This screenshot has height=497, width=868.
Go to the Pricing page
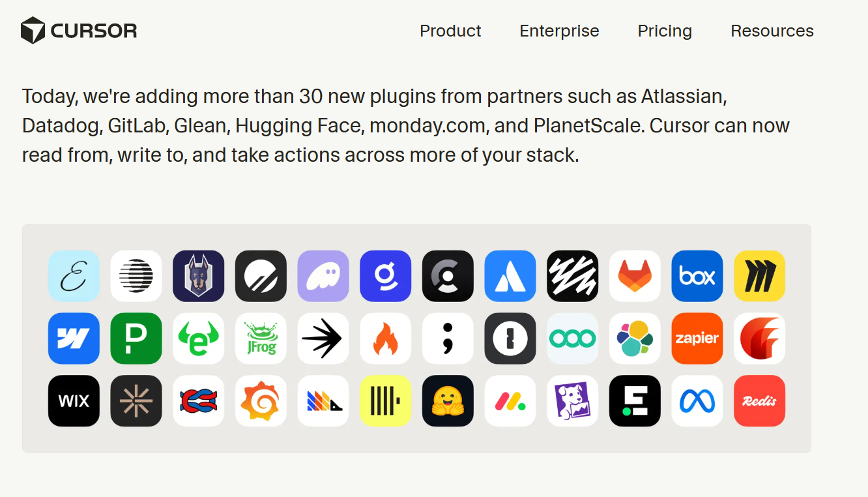665,31
